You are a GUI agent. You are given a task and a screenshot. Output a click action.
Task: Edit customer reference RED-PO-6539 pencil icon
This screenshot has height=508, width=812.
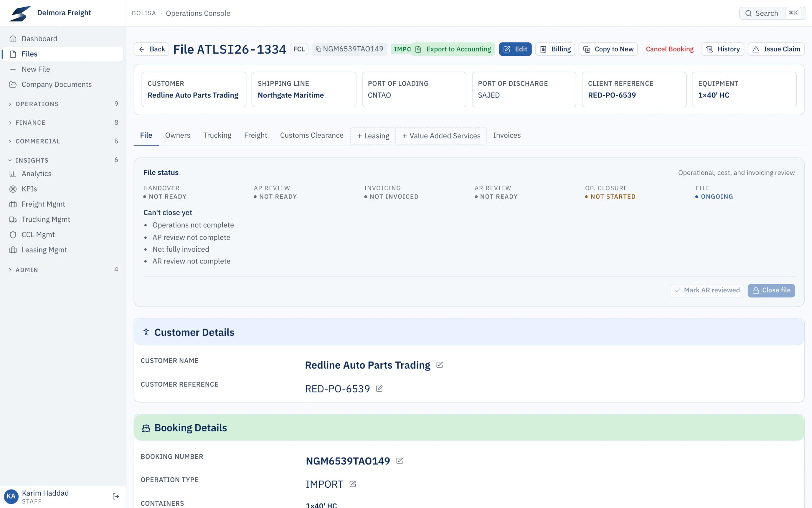(x=379, y=389)
